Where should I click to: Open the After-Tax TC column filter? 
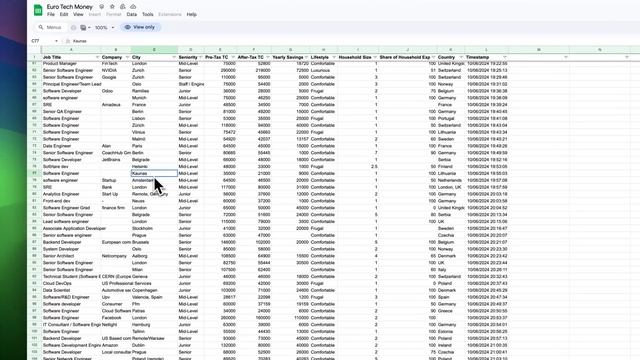point(267,57)
